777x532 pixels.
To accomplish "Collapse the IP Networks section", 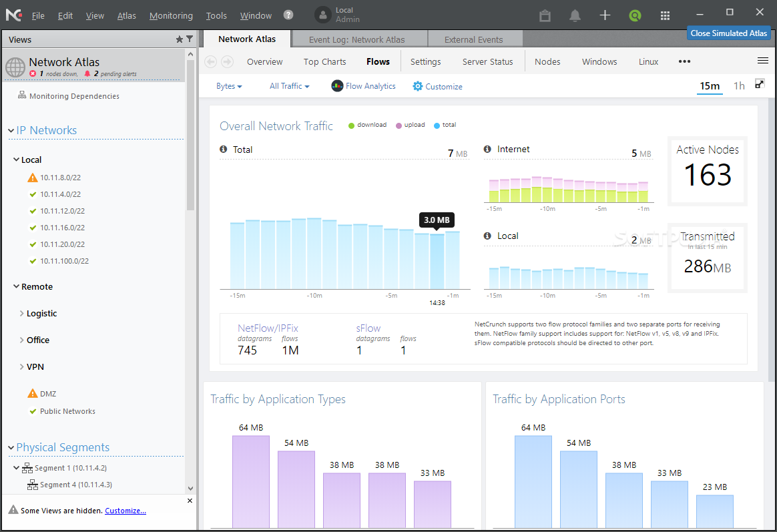I will (x=11, y=130).
